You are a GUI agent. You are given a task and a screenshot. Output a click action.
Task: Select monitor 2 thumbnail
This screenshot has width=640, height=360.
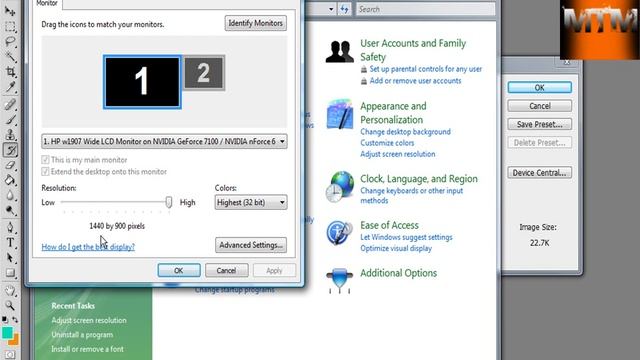pos(204,73)
